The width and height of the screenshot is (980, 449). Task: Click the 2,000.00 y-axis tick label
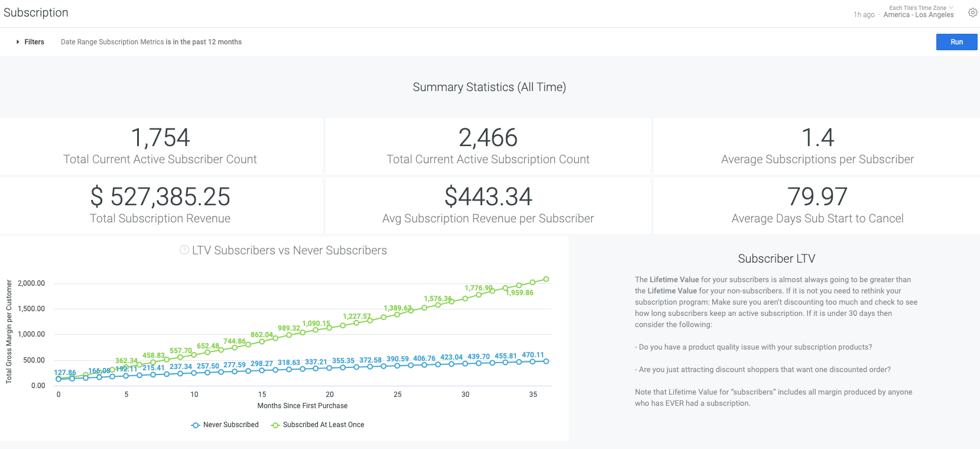click(x=31, y=283)
